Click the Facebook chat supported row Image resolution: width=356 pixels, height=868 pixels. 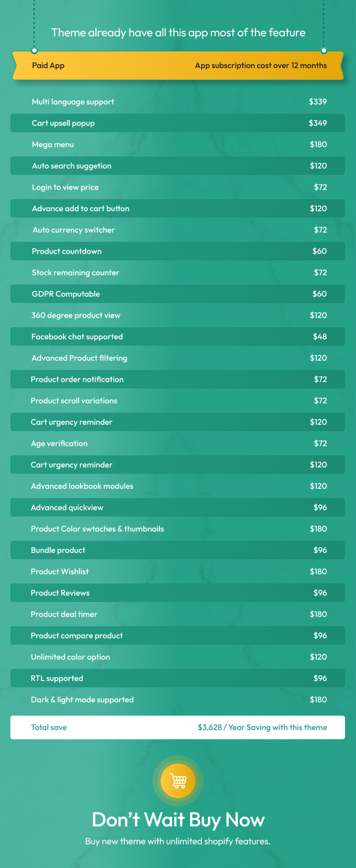click(178, 336)
